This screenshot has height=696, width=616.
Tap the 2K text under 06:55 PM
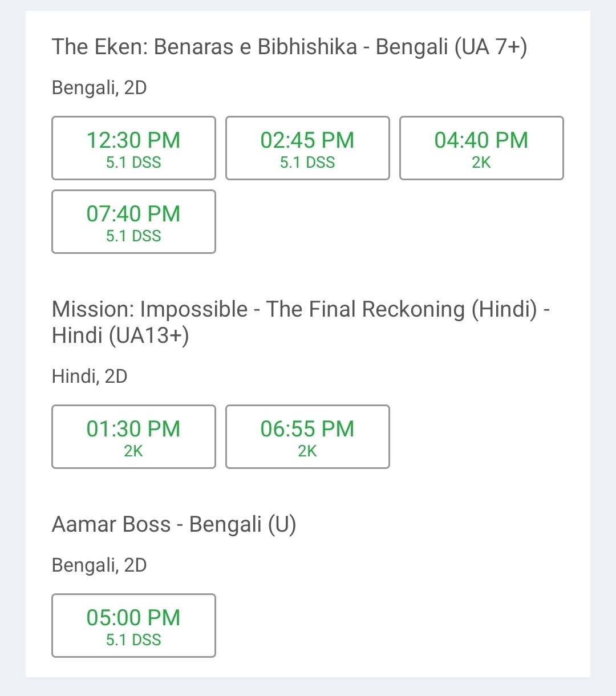[x=307, y=451]
